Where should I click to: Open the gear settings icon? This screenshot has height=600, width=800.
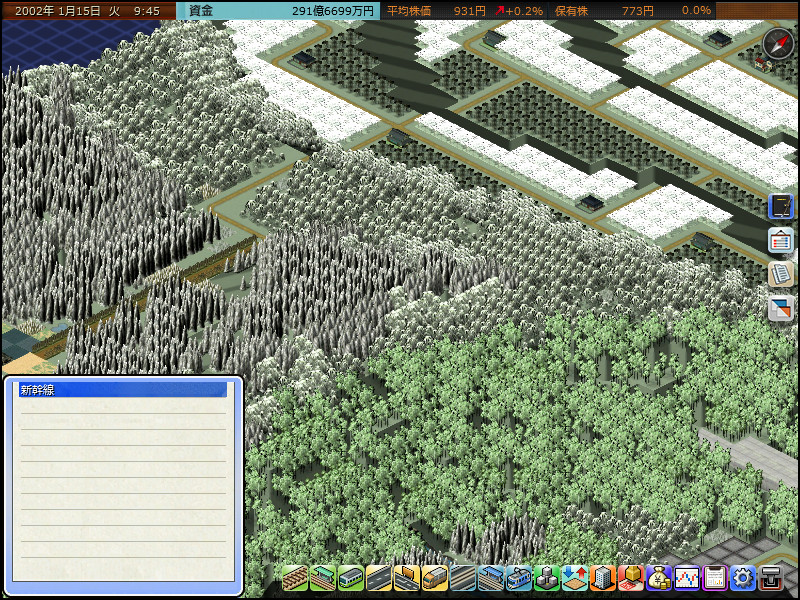click(x=743, y=578)
